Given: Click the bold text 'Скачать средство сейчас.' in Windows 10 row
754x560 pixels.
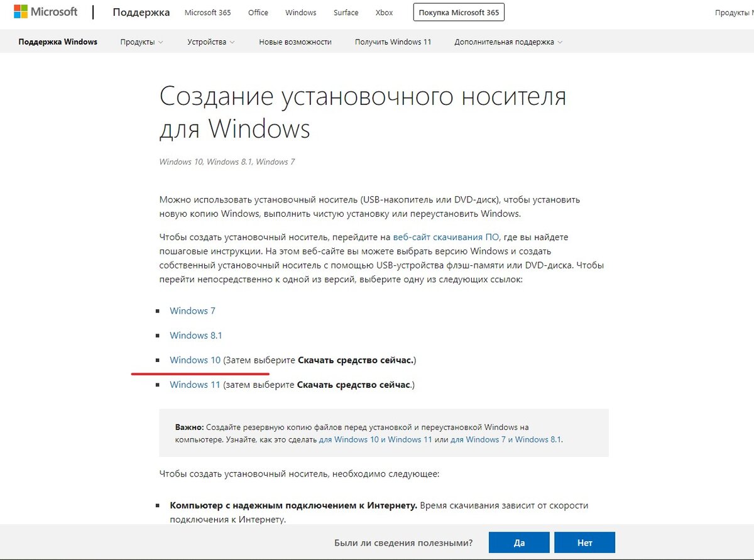Looking at the screenshot, I should [356, 360].
